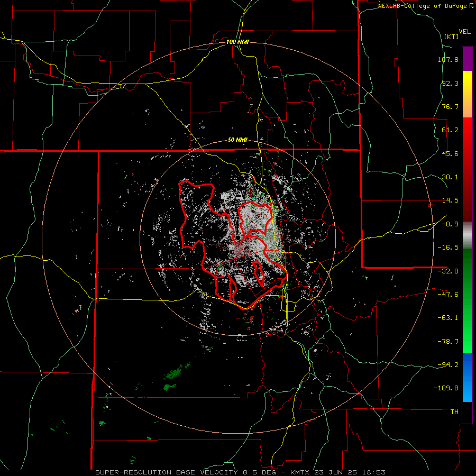Click the gray segment of the color bar
Image resolution: width=476 pixels, height=476 pixels.
point(467,235)
